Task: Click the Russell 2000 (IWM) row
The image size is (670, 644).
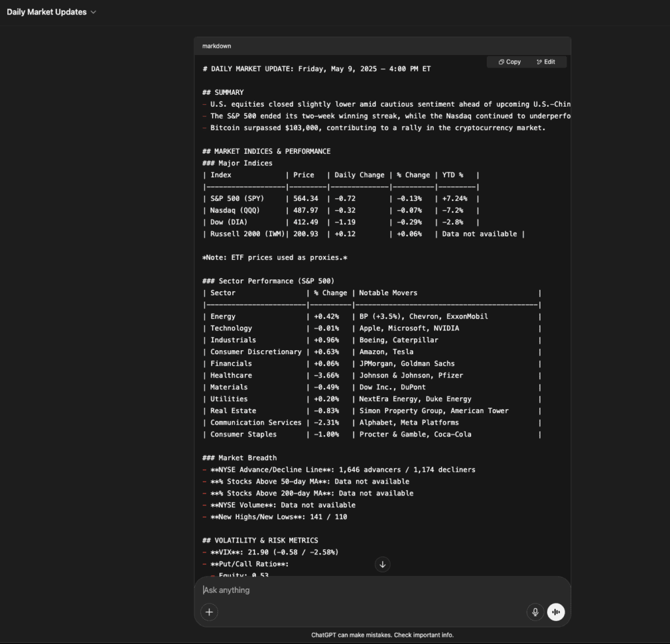Action: pyautogui.click(x=364, y=234)
